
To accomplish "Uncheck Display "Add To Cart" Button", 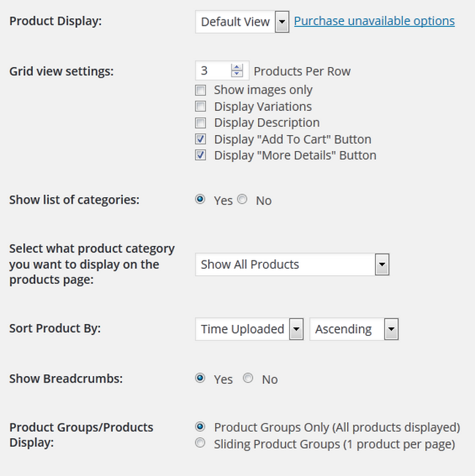I will pos(200,139).
